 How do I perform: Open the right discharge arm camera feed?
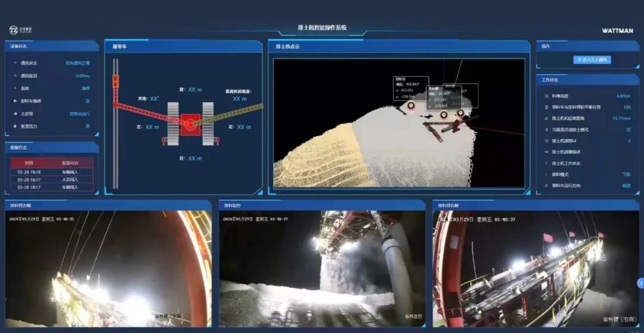[535, 269]
